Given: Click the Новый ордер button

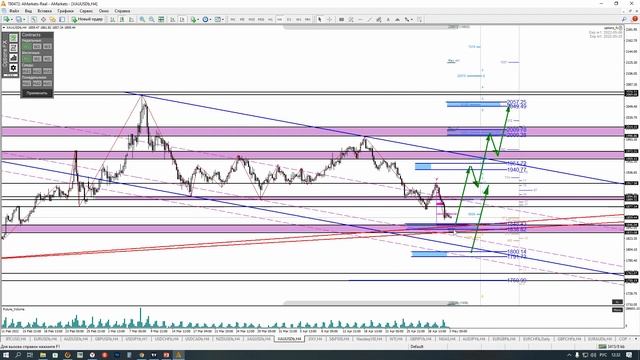Looking at the screenshot, I should click(x=87, y=19).
